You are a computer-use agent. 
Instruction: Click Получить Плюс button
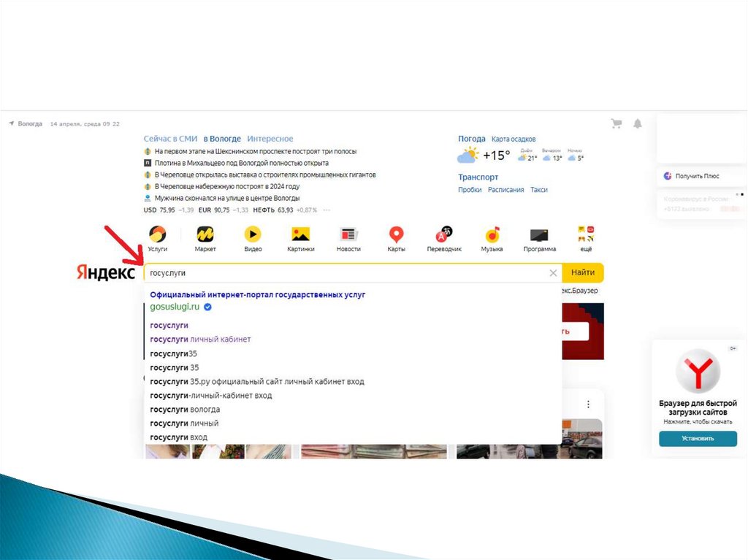click(x=697, y=176)
